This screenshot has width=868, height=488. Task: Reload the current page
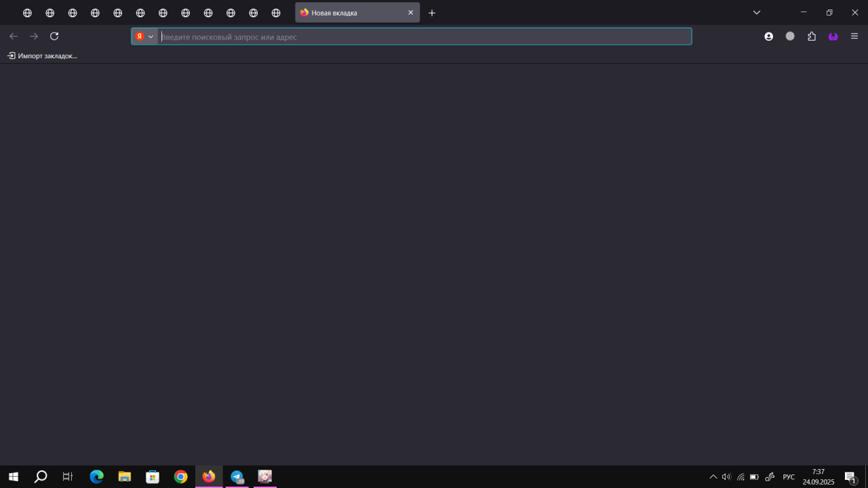pos(54,37)
